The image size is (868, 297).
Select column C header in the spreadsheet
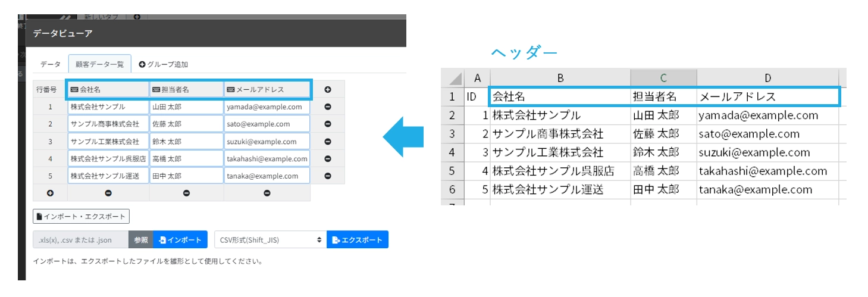point(663,78)
